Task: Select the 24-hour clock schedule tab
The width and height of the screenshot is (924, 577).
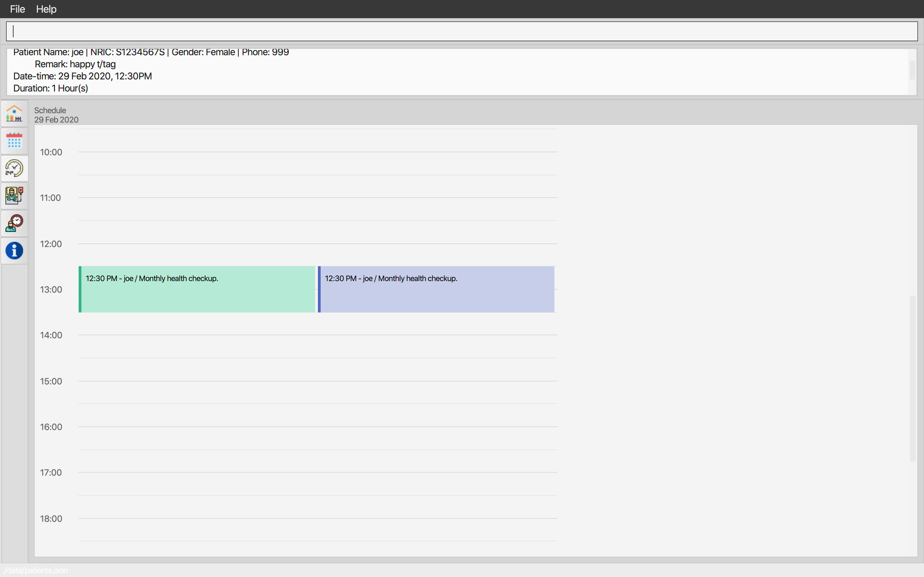Action: (x=14, y=168)
